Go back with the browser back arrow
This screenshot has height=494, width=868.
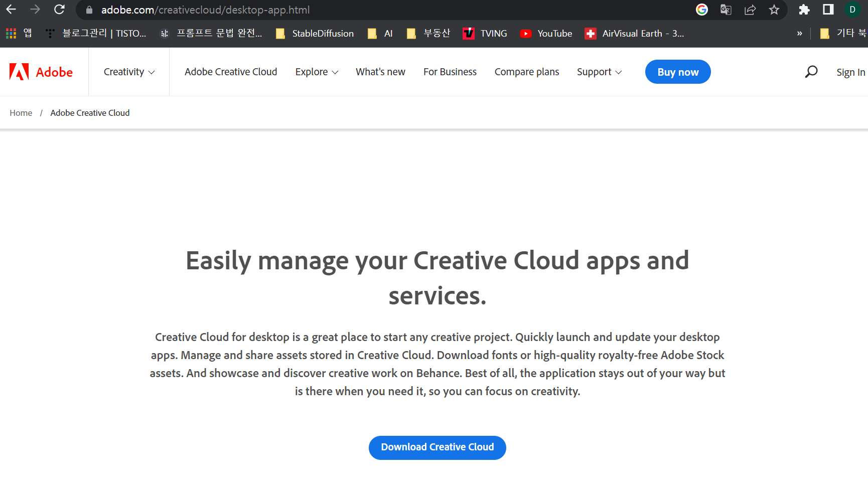[x=11, y=10]
